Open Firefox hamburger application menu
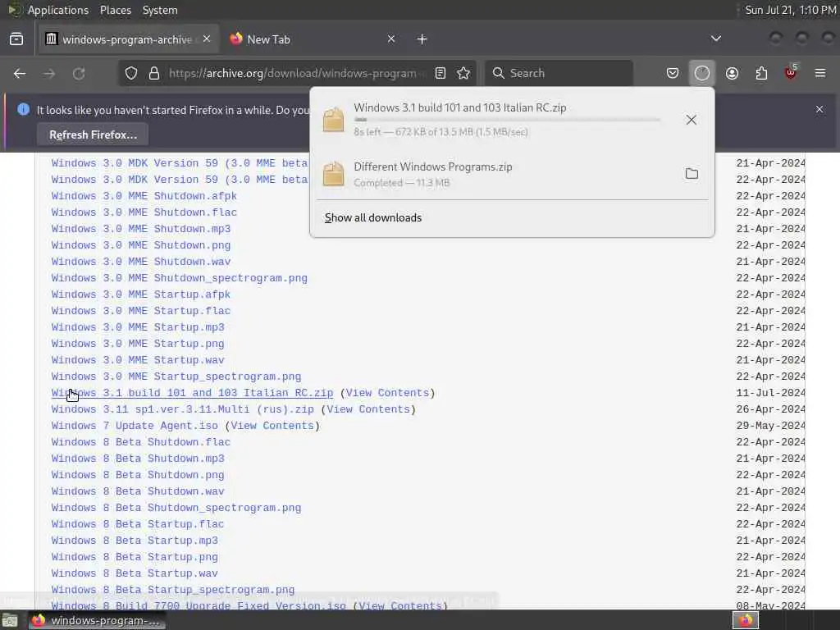840x630 pixels. pyautogui.click(x=820, y=73)
